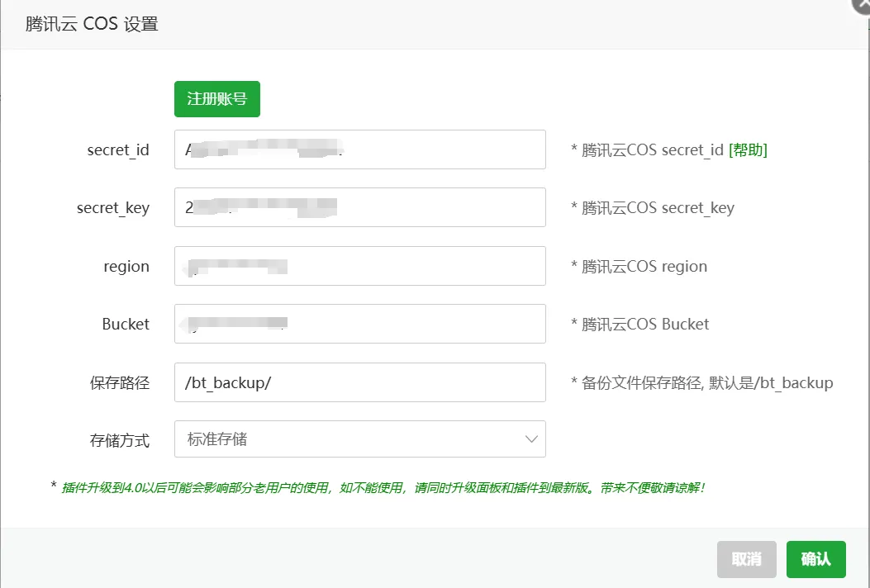The height and width of the screenshot is (588, 870).
Task: Click the 存储方式 field label
Action: click(x=120, y=440)
